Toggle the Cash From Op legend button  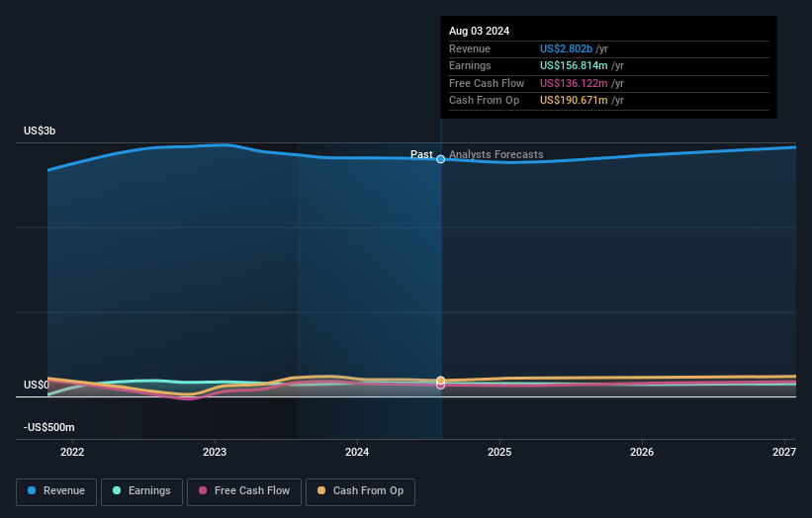click(x=360, y=491)
